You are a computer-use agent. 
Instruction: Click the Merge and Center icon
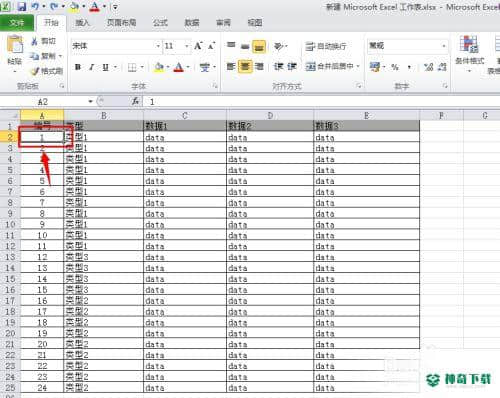(310, 67)
